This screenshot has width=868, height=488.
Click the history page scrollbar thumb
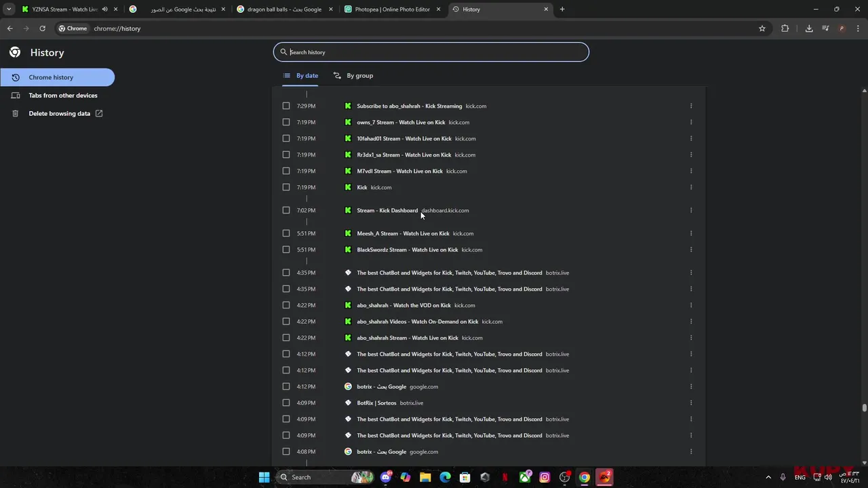(864, 408)
